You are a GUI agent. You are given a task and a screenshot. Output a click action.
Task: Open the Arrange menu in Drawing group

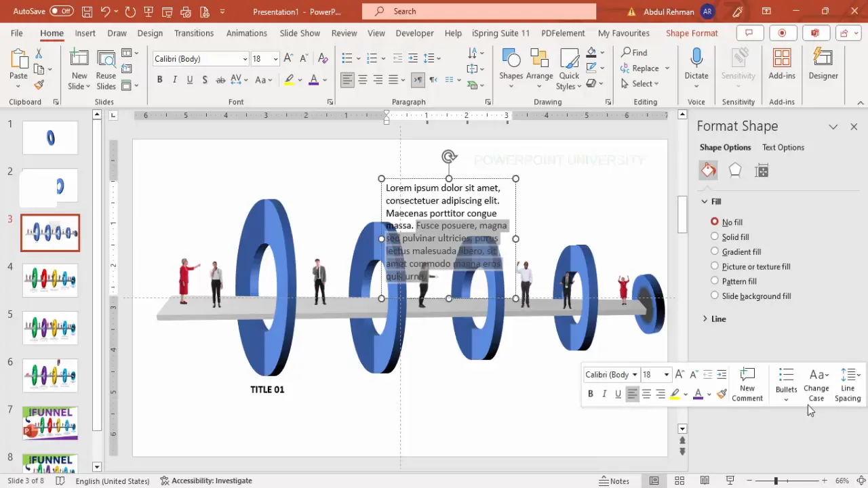pyautogui.click(x=540, y=68)
